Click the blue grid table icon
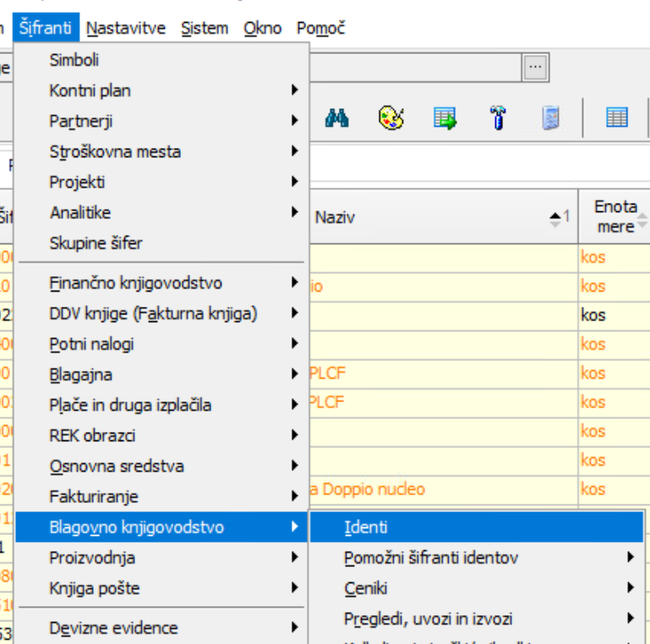Screen dimensions: 650x644 tap(617, 117)
